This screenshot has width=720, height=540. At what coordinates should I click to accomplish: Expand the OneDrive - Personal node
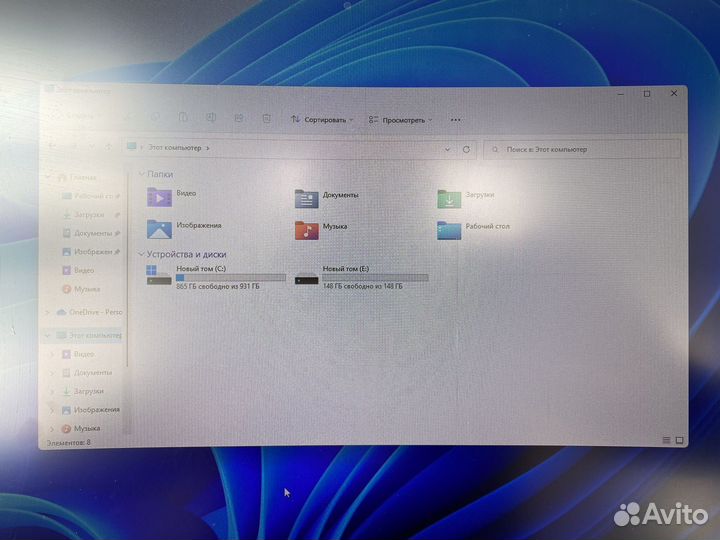[47, 312]
